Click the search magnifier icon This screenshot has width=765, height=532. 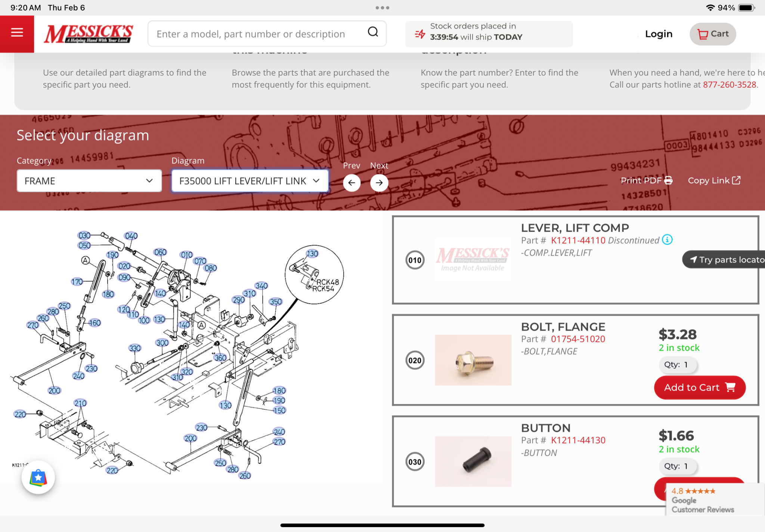pos(373,33)
